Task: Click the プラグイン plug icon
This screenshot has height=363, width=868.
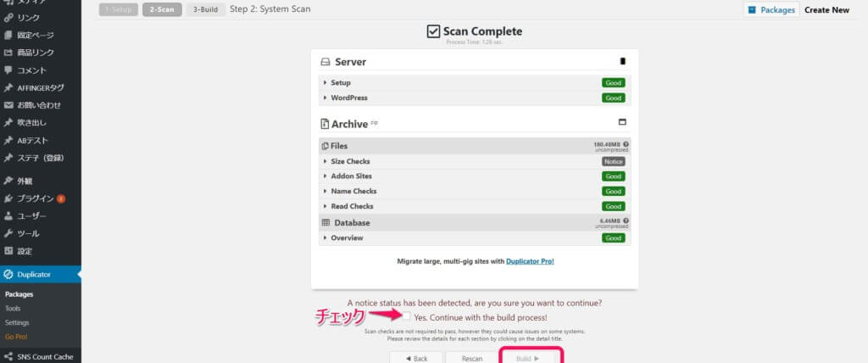Action: coord(8,198)
